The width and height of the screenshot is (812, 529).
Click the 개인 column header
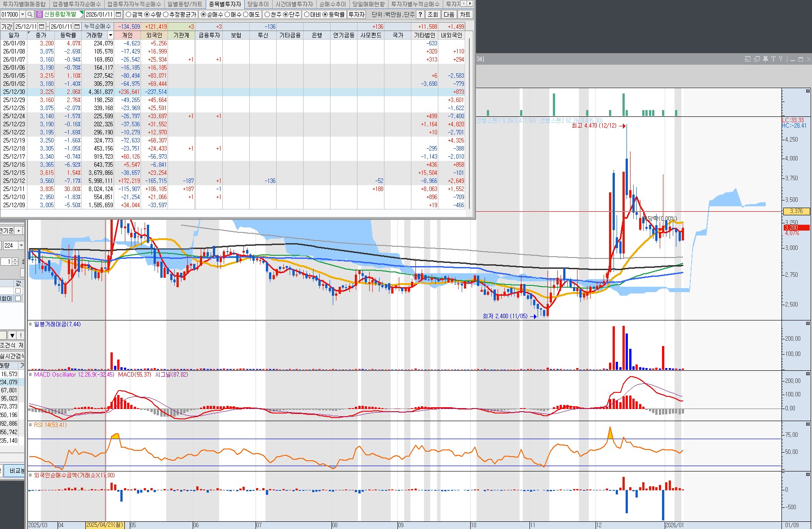click(127, 35)
